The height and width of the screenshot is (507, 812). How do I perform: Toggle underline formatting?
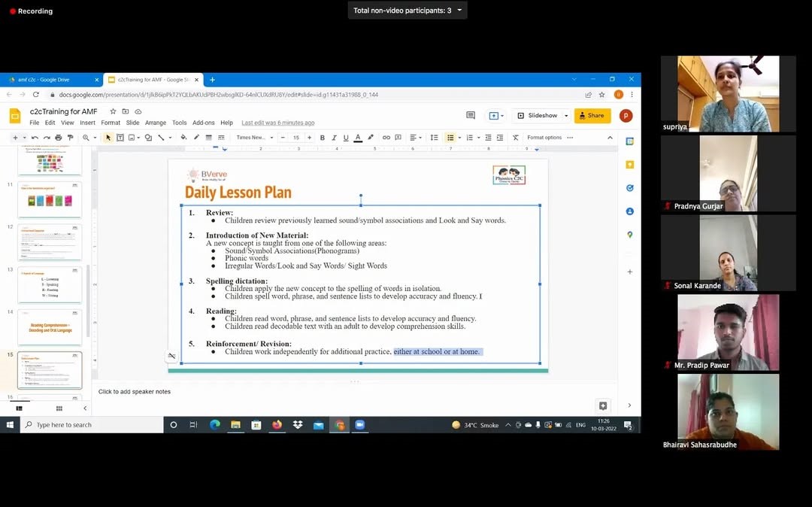[346, 138]
